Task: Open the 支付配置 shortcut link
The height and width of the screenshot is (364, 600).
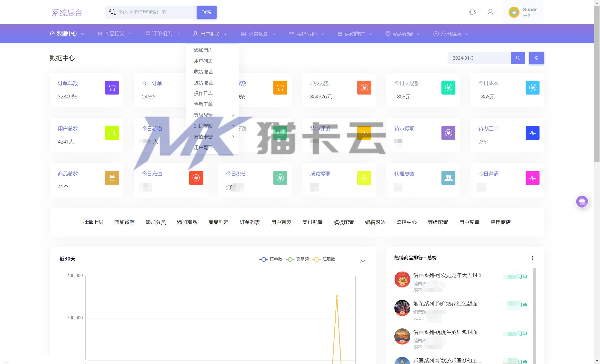Action: pos(312,222)
